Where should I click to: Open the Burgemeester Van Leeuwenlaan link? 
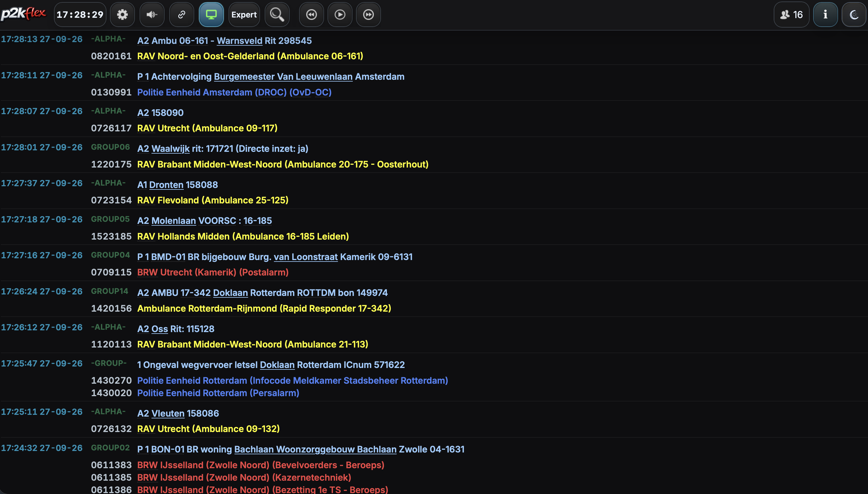[x=283, y=77]
